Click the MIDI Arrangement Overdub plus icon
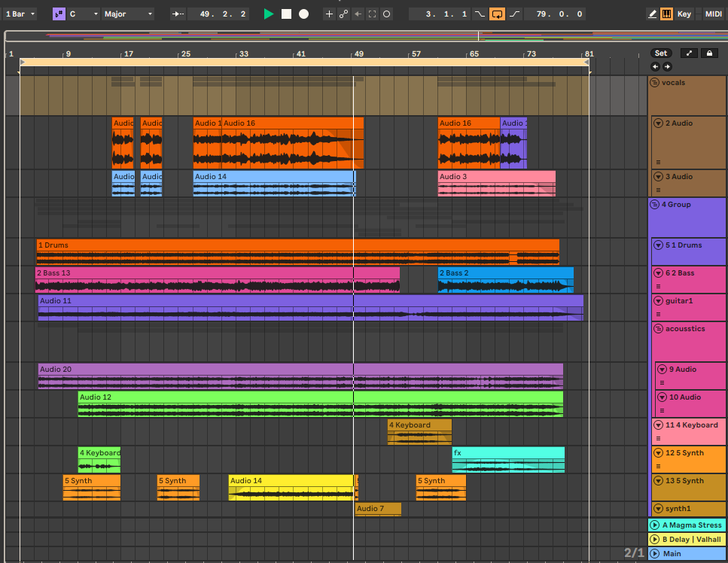Viewport: 728px width, 563px height. pos(329,14)
